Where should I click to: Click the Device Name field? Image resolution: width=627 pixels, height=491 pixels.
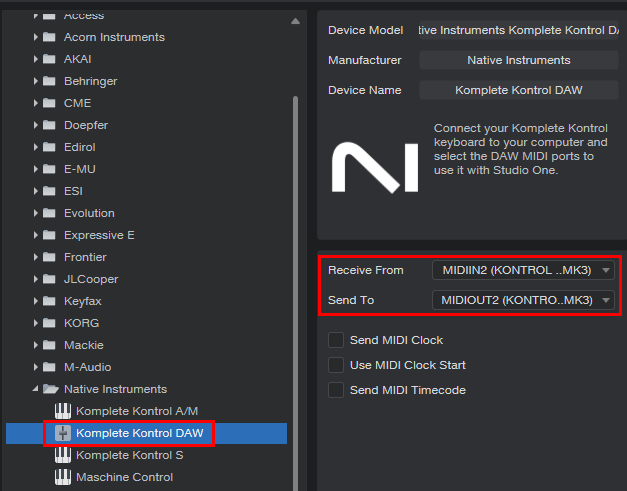(x=519, y=90)
